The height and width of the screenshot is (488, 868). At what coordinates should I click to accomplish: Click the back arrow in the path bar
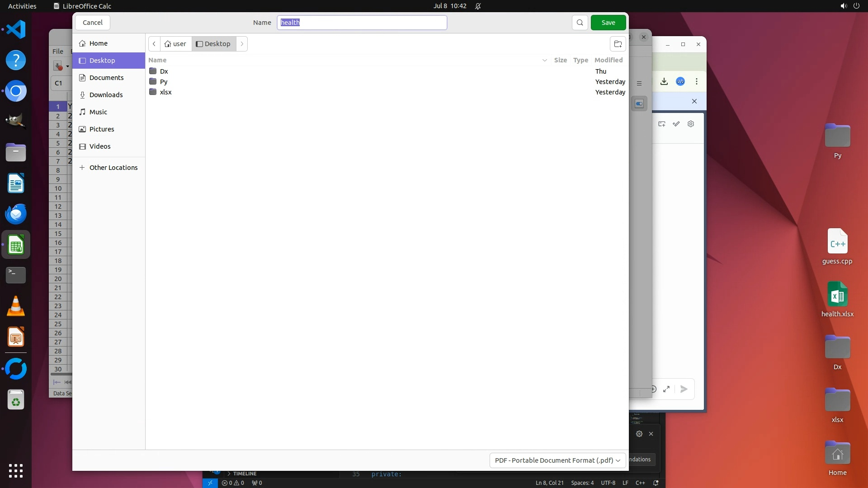[x=154, y=44]
